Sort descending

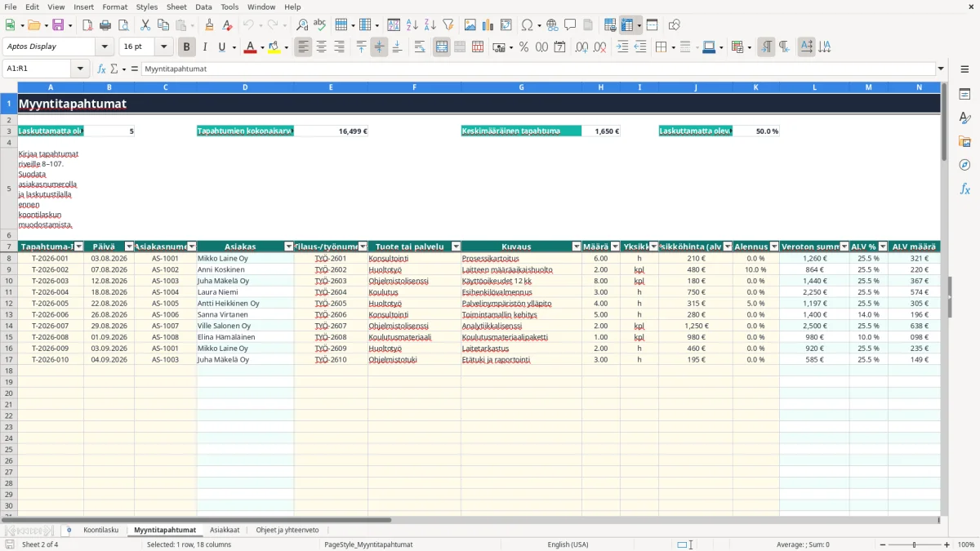(x=430, y=25)
